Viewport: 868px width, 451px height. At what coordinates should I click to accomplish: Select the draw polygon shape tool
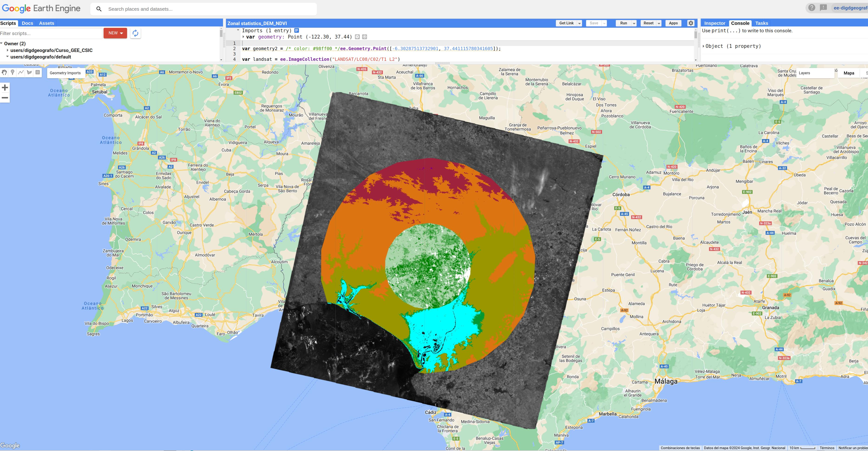click(29, 72)
